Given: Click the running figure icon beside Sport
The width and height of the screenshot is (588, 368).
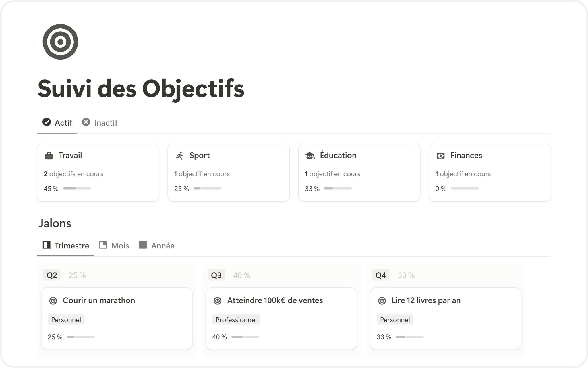Looking at the screenshot, I should [x=179, y=156].
